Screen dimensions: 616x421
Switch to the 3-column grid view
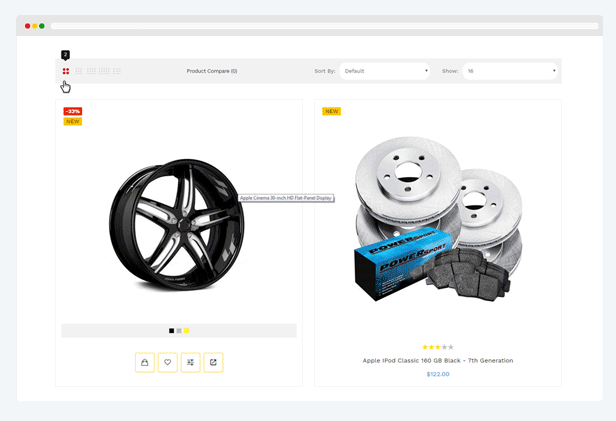[x=79, y=71]
